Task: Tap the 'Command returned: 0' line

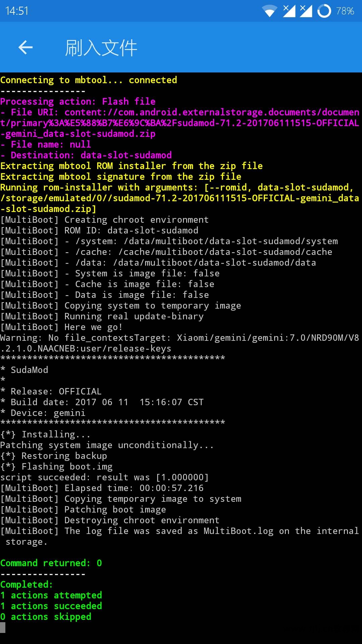Action: pyautogui.click(x=51, y=563)
